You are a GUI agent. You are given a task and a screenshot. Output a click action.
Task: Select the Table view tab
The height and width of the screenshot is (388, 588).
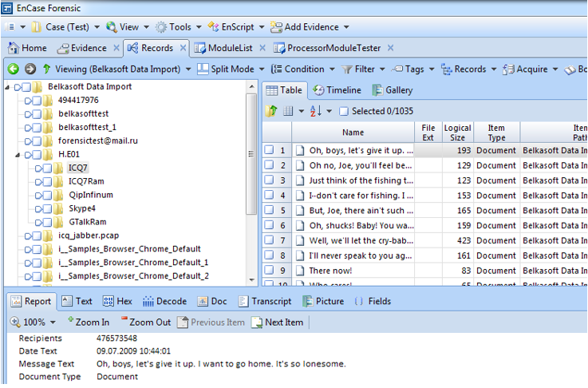click(x=284, y=90)
